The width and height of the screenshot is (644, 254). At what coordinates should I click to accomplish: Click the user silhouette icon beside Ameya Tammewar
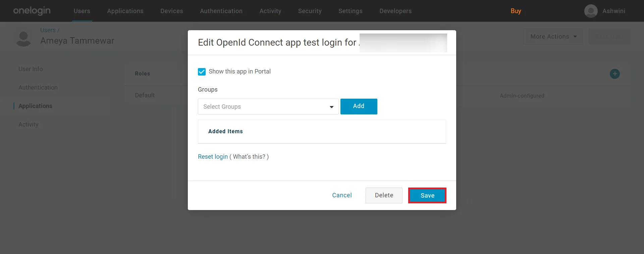(23, 39)
